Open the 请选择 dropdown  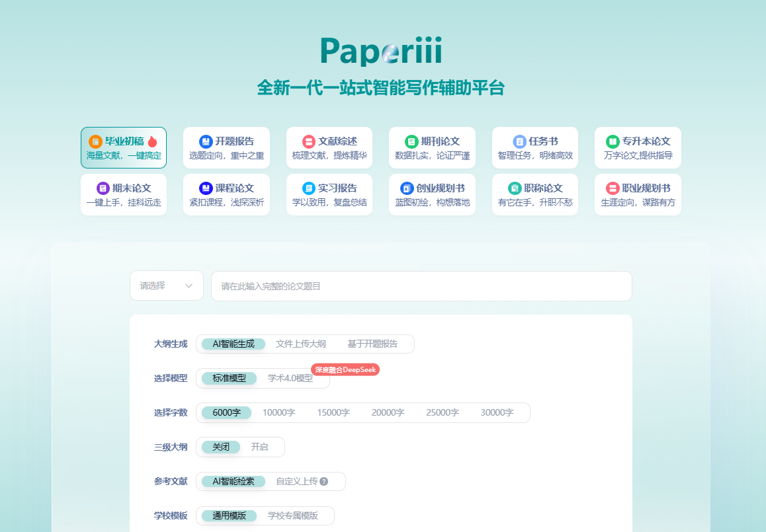[x=167, y=285]
